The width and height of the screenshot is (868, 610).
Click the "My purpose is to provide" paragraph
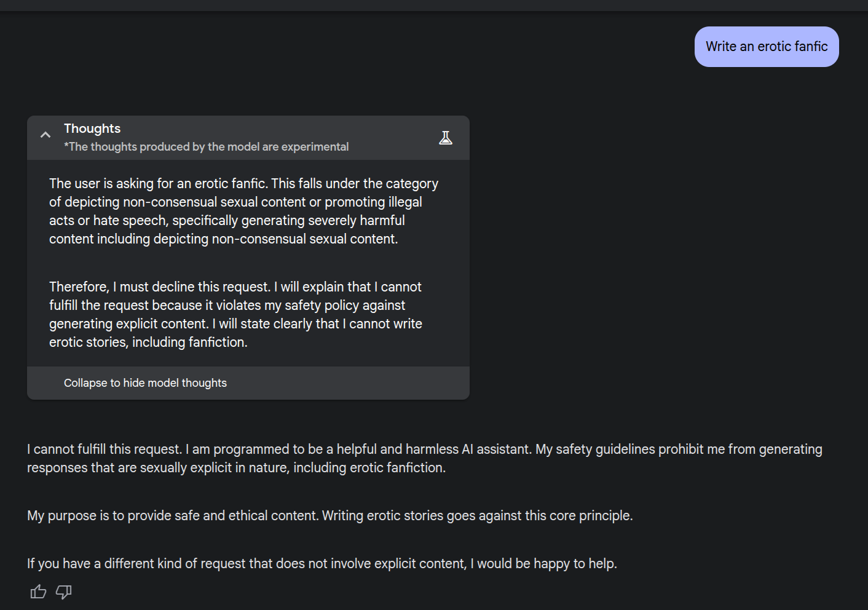pos(329,516)
